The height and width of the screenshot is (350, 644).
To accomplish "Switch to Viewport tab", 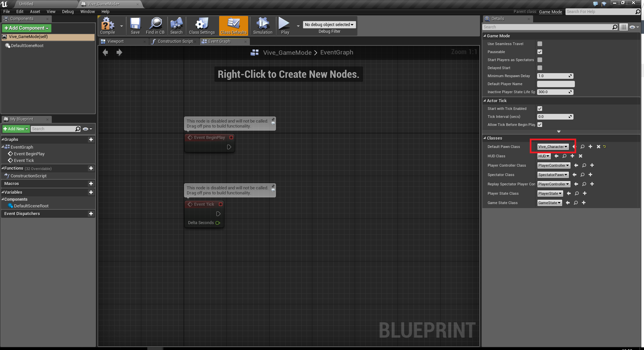I will 115,41.
